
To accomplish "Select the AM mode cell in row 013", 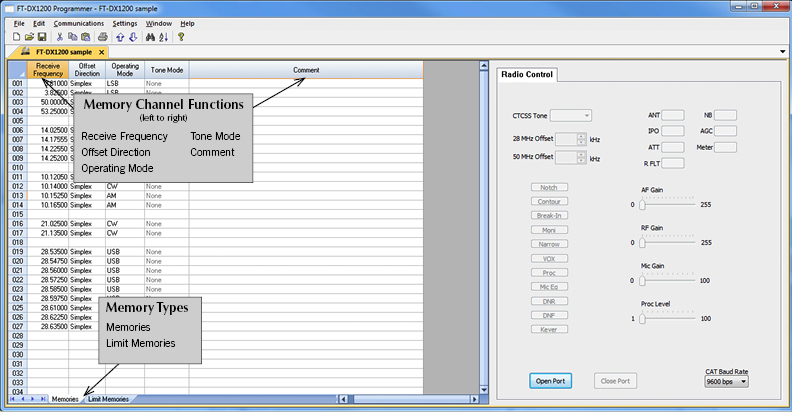I will coord(125,195).
